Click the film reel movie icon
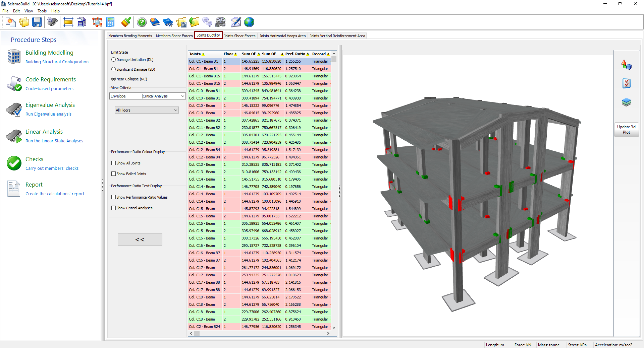Viewport: 644px width, 348px height. pos(220,22)
